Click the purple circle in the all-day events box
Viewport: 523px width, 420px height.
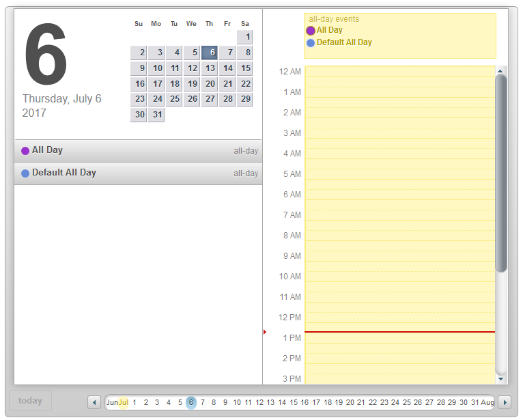click(311, 31)
